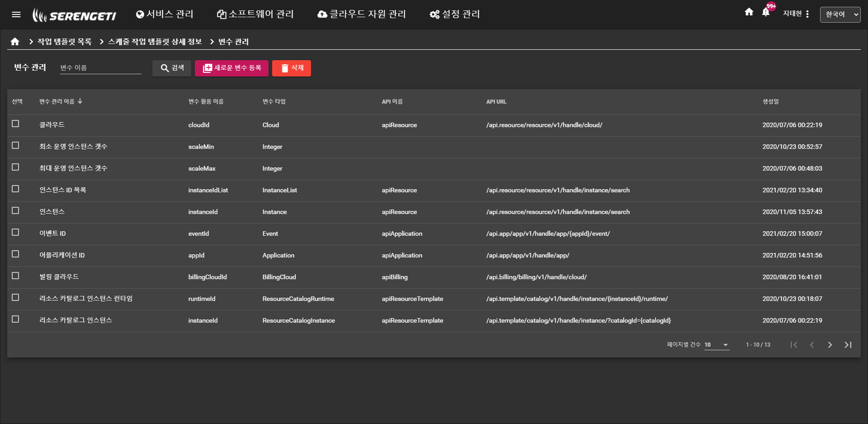Open the 한국어 language dropdown

(x=840, y=14)
